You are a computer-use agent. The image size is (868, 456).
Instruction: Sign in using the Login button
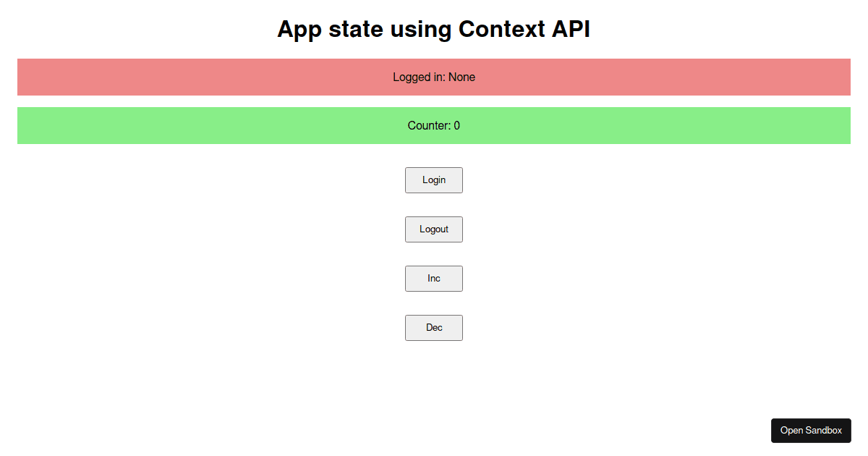tap(434, 180)
